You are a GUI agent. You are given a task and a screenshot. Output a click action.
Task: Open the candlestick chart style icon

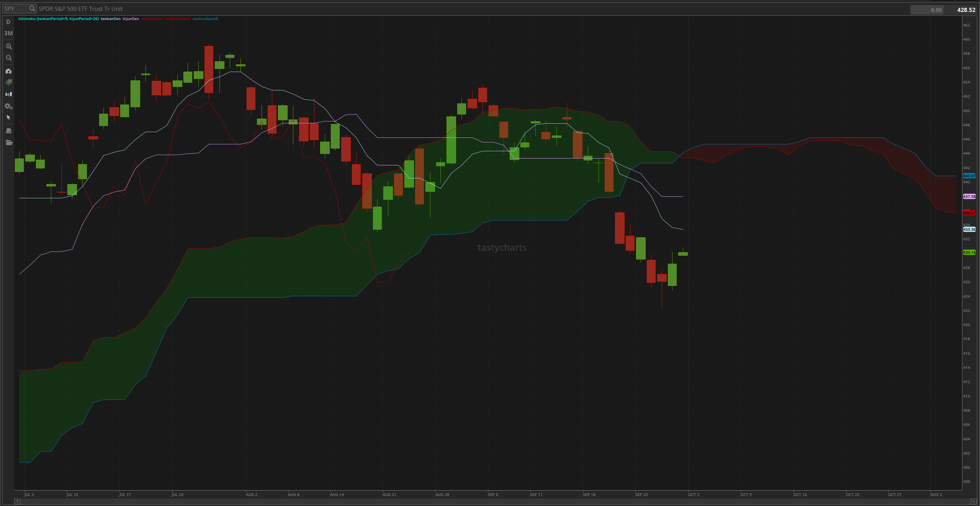point(8,94)
